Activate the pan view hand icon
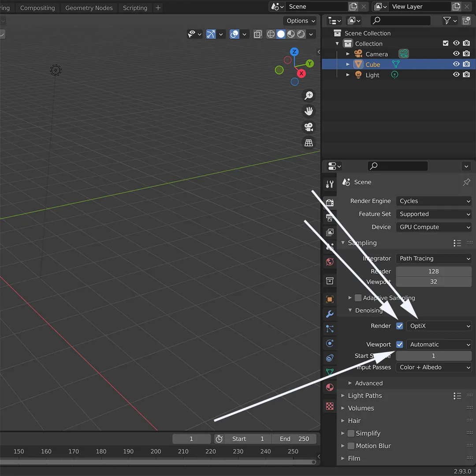Viewport: 476px width, 476px height. (x=309, y=111)
